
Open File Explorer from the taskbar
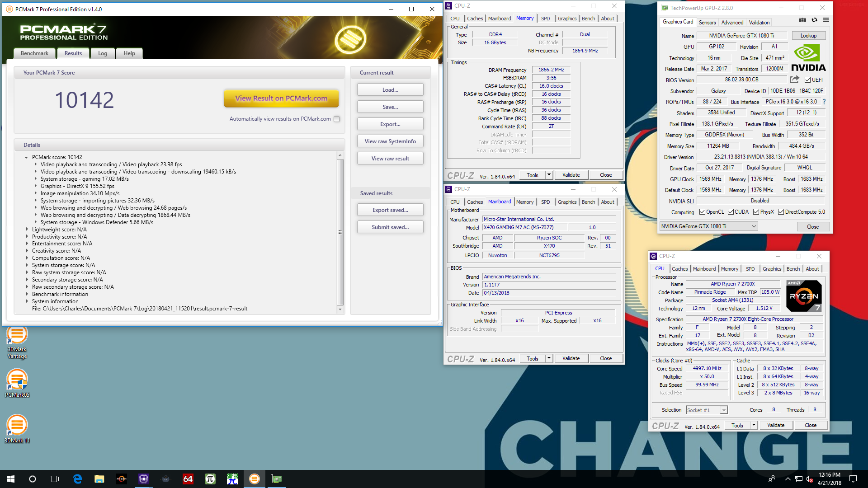99,479
